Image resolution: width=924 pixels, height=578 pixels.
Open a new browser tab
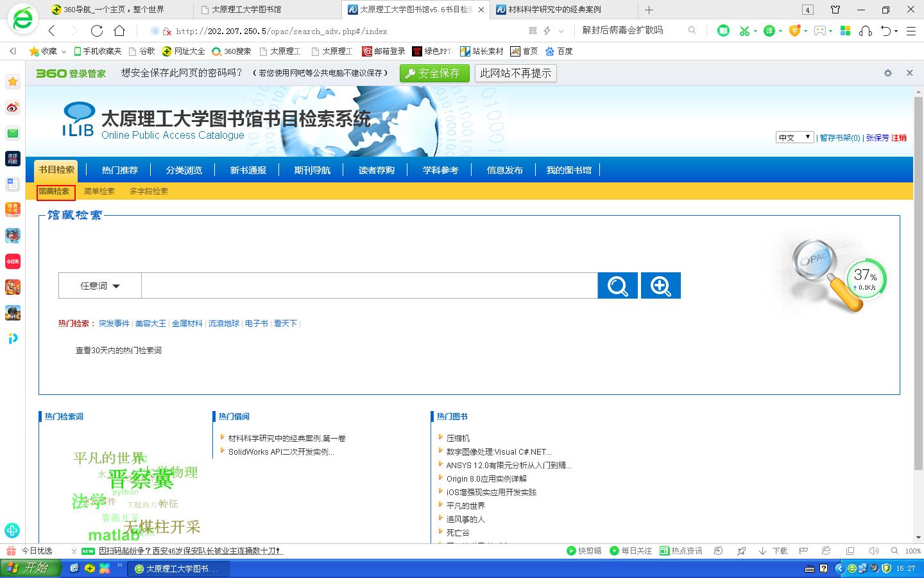tap(649, 10)
